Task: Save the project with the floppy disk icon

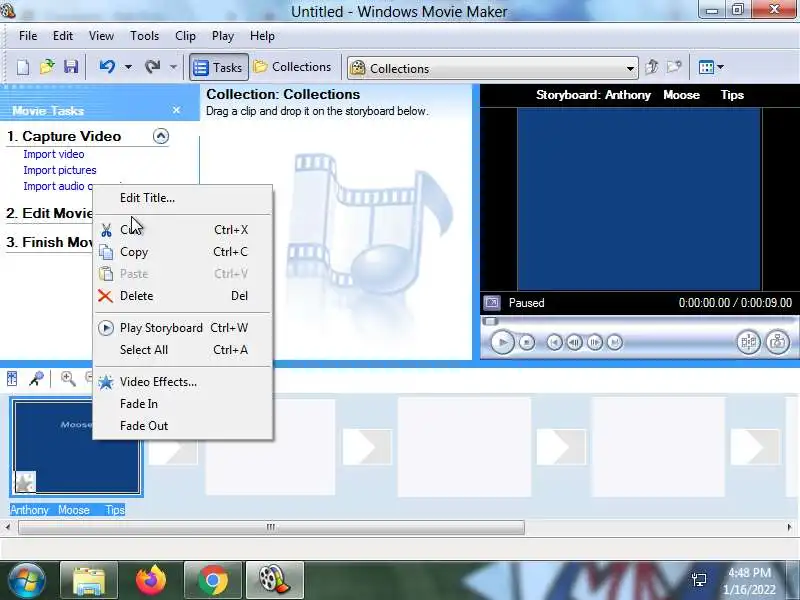Action: (x=70, y=67)
